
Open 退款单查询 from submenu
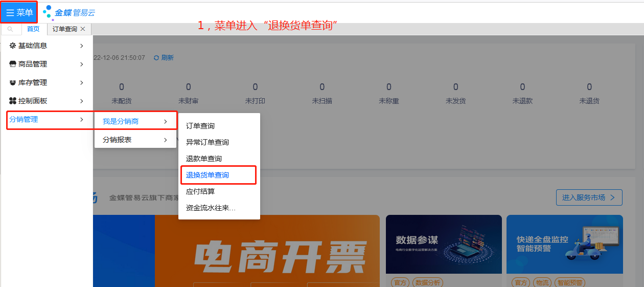point(204,159)
